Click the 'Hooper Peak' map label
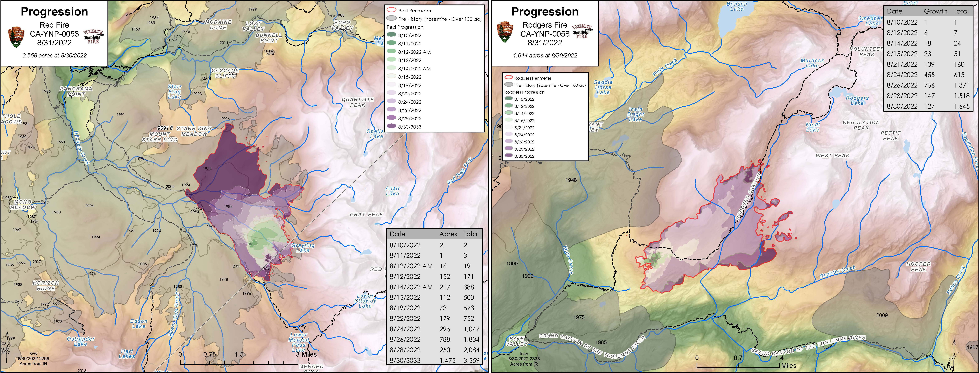The height and width of the screenshot is (373, 980). (918, 267)
